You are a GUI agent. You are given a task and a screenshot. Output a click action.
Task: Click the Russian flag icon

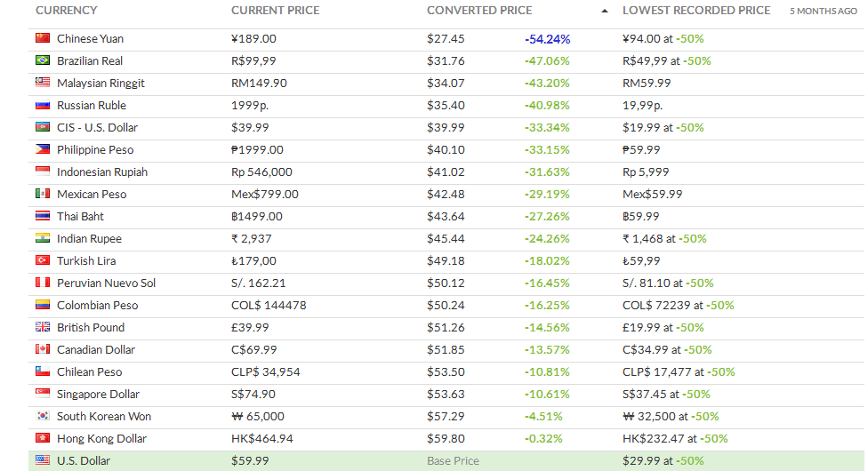43,105
